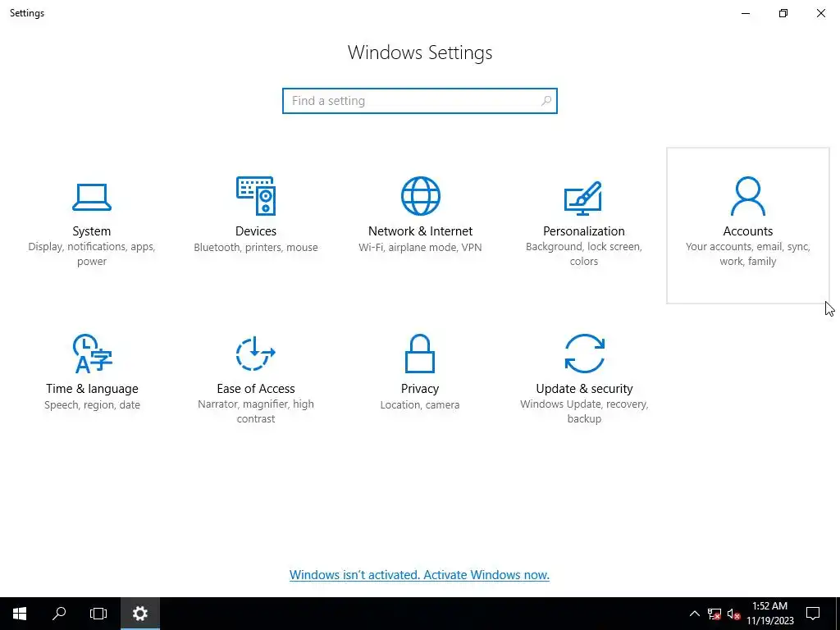
Task: Open the Accounts person icon
Action: click(x=748, y=196)
